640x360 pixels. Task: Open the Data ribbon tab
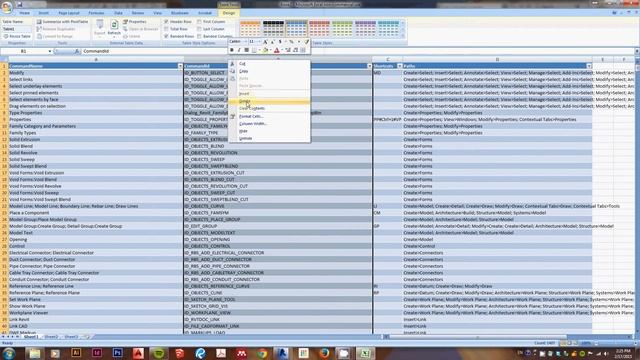pyautogui.click(x=118, y=13)
